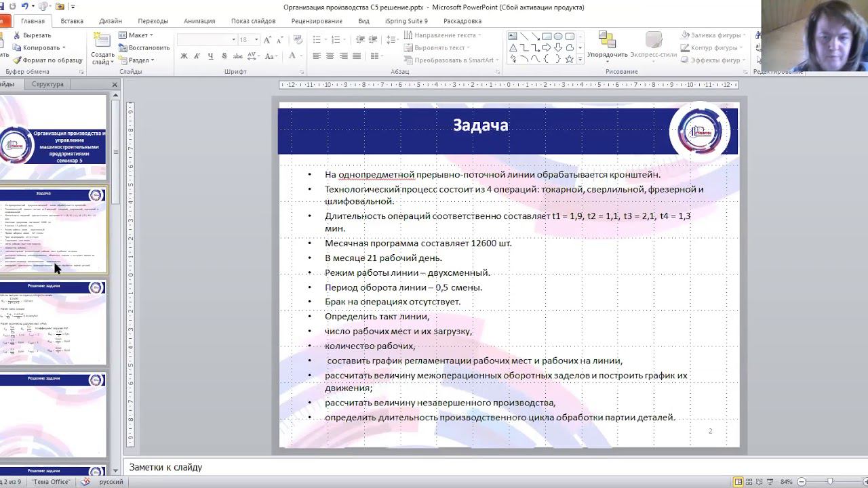Open Выровнять текст alignment menu
The width and height of the screenshot is (868, 488).
pos(437,47)
